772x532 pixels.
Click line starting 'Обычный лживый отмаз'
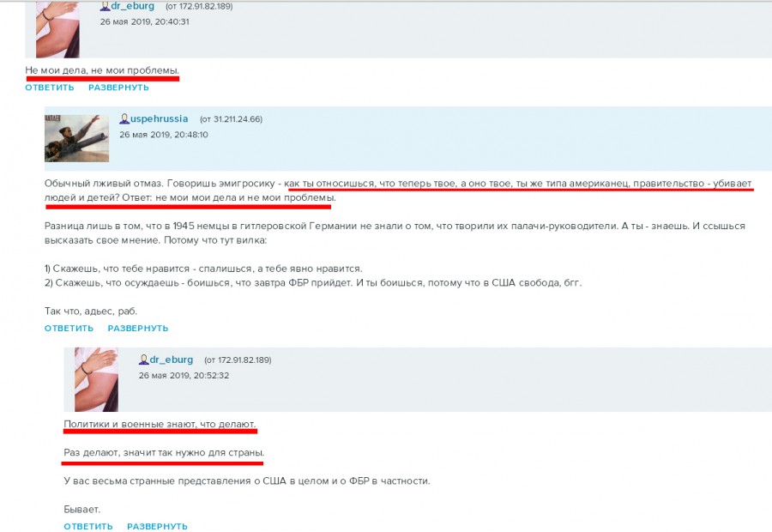[x=398, y=184]
